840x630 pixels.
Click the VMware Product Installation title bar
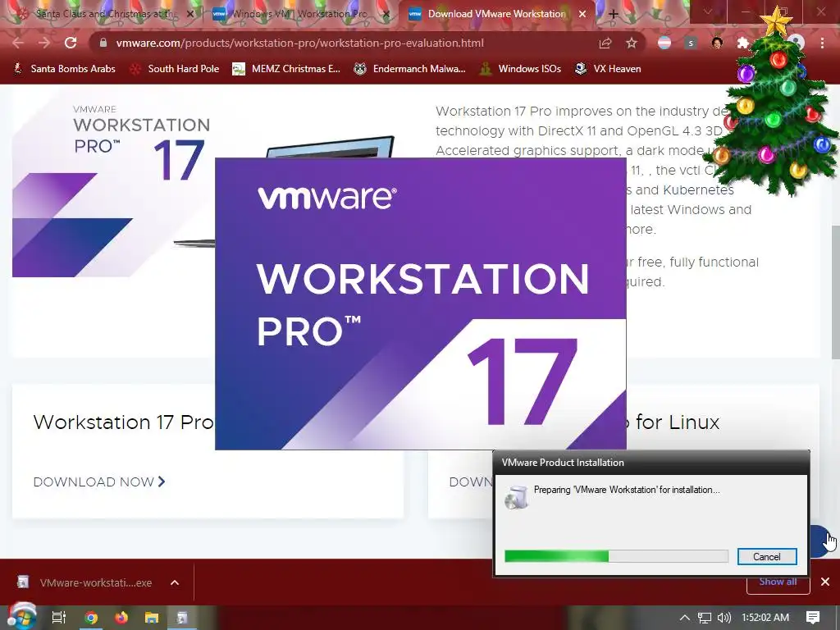point(651,463)
